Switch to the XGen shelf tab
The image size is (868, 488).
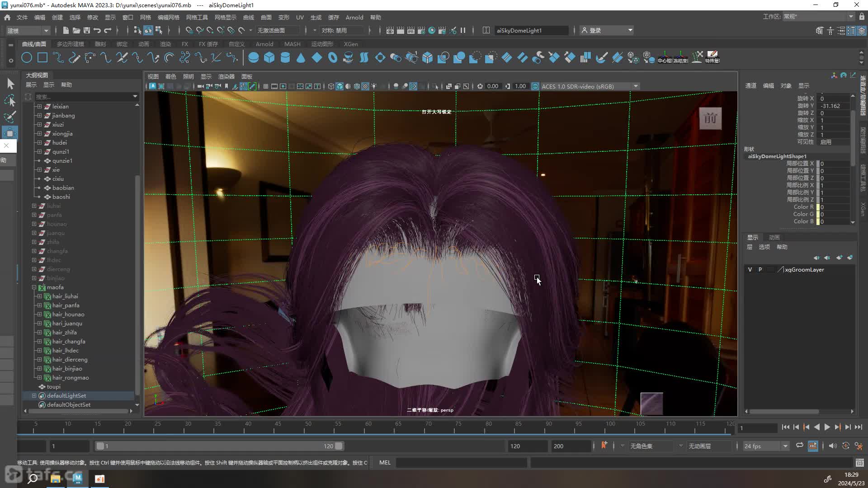pyautogui.click(x=351, y=44)
